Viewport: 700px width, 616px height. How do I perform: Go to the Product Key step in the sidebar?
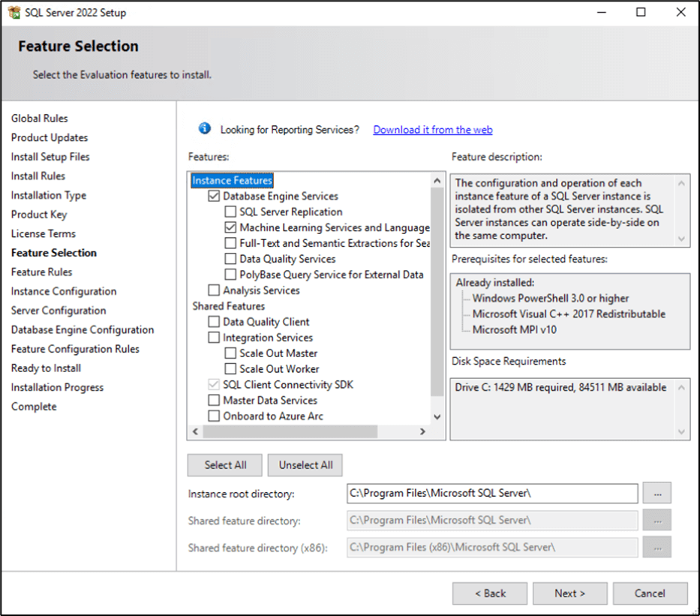click(x=39, y=215)
